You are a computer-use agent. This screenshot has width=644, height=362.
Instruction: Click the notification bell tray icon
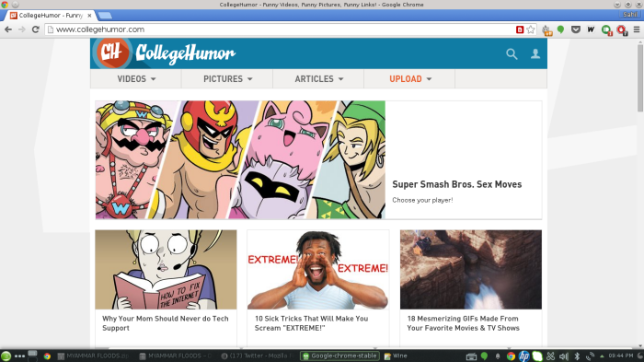498,356
